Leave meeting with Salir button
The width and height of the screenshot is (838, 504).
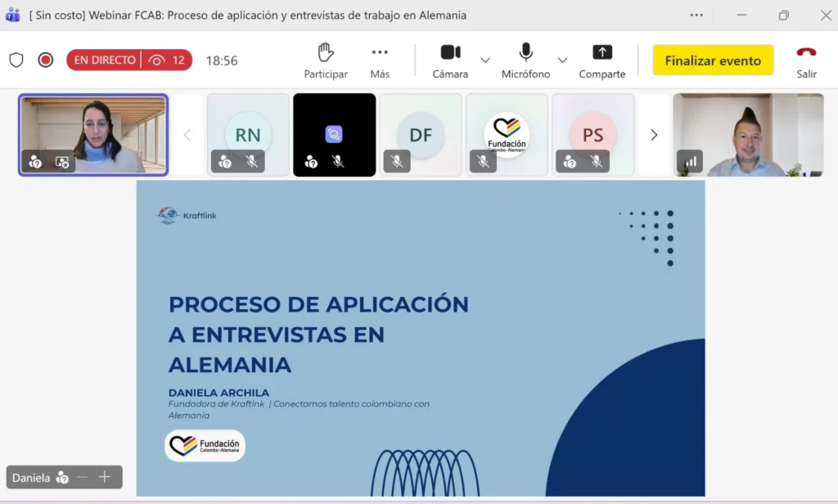tap(806, 61)
